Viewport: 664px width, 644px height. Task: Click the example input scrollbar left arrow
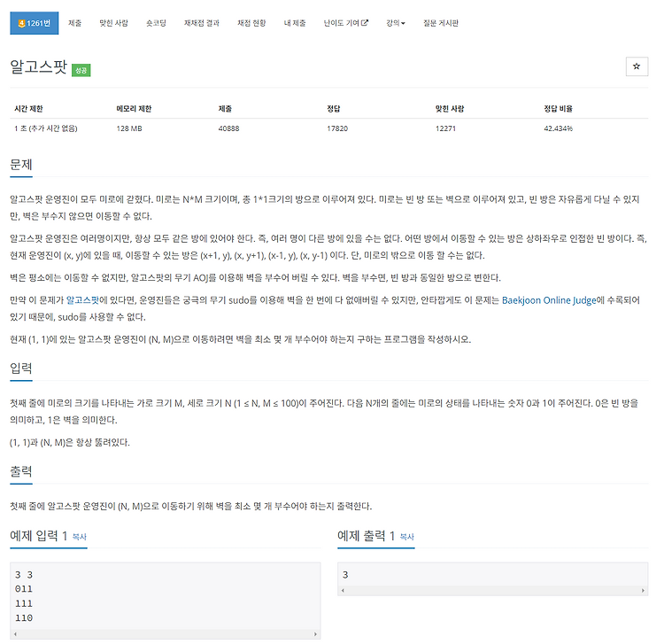(15, 634)
